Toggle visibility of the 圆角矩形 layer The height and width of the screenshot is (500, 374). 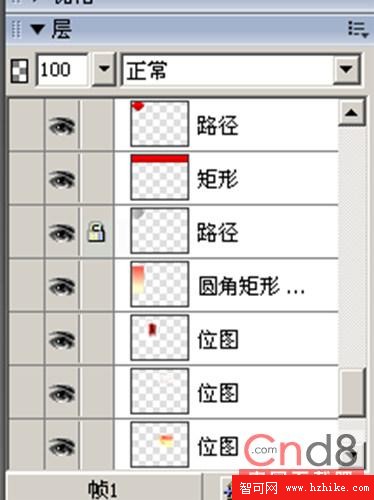(62, 287)
